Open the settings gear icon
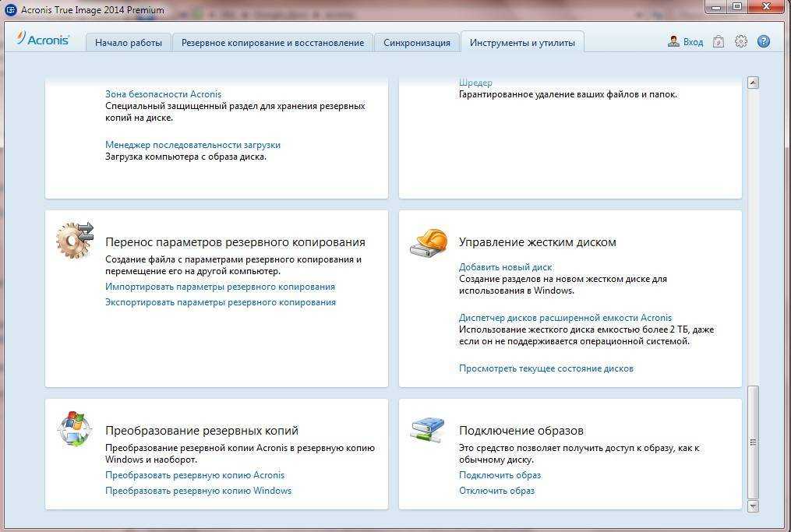The image size is (791, 532). [740, 41]
